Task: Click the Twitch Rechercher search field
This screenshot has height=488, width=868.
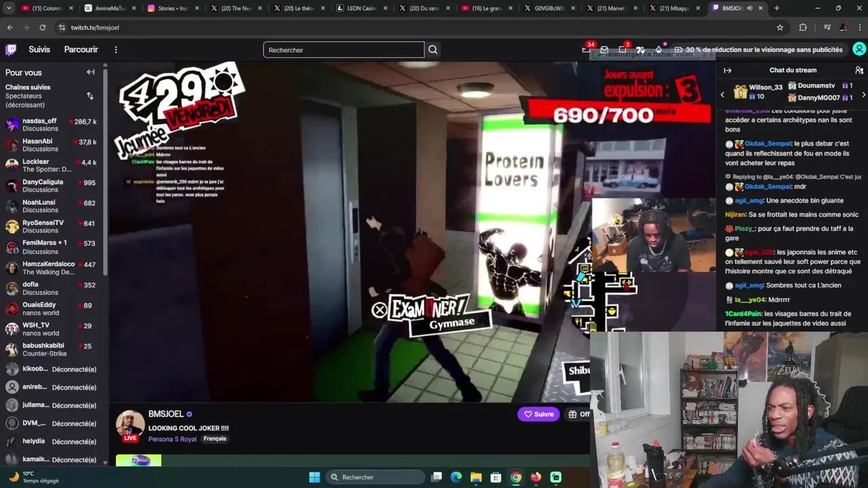Action: (x=344, y=49)
